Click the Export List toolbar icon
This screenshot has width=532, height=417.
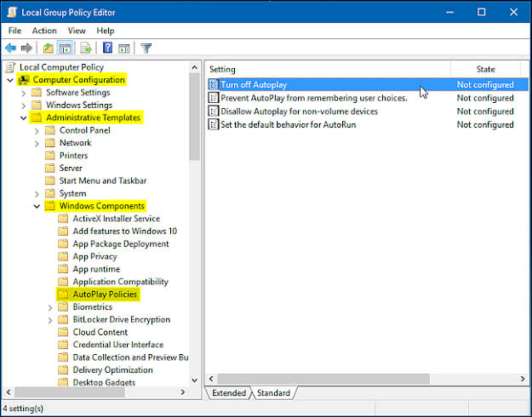click(86, 48)
